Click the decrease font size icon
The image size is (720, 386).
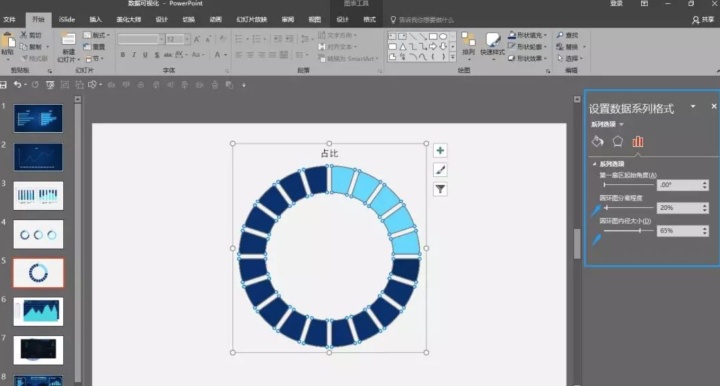pyautogui.click(x=208, y=39)
